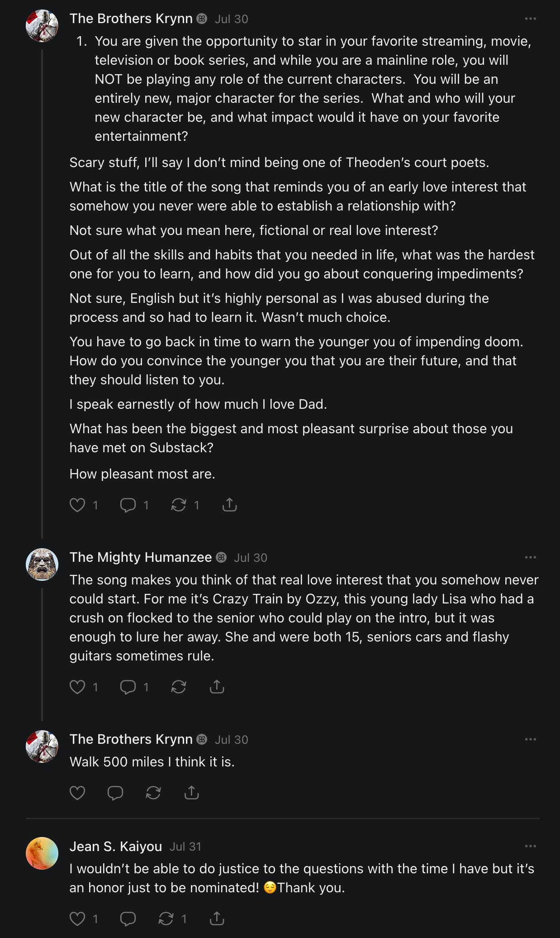560x938 pixels.
Task: Share The Mighty Humanzee's comment
Action: [217, 687]
